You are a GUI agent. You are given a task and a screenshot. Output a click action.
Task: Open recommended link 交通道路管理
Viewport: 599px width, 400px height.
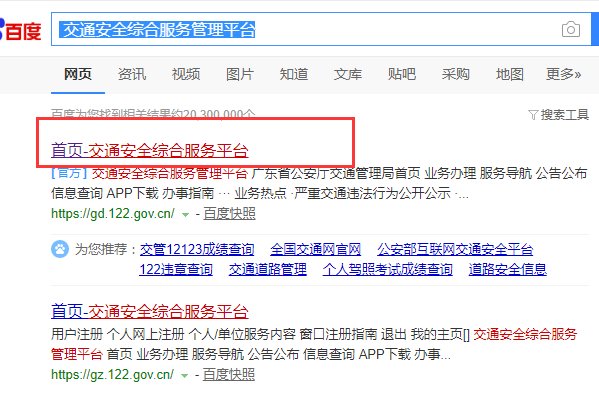click(268, 269)
